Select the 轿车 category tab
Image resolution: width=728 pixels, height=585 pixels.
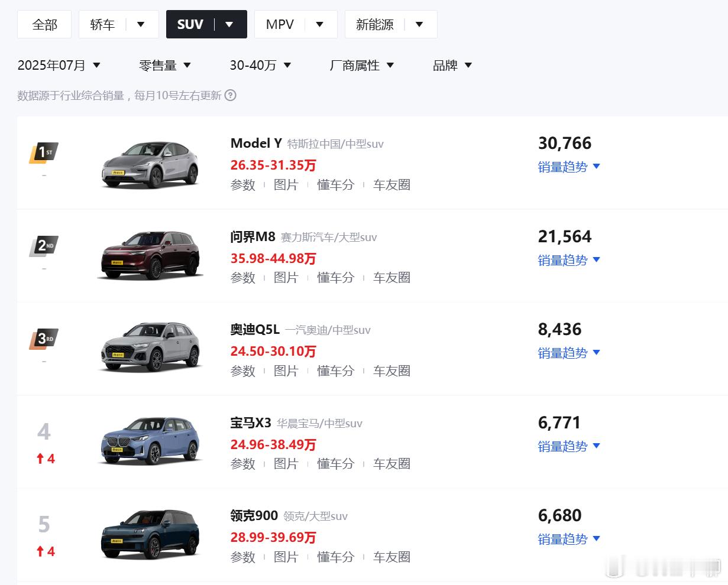pyautogui.click(x=102, y=24)
